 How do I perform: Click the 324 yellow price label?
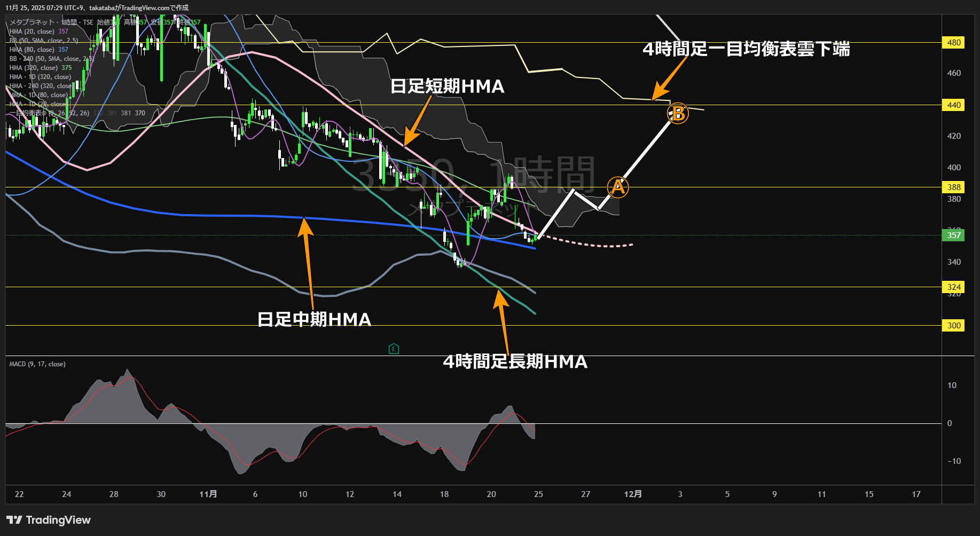pyautogui.click(x=953, y=287)
